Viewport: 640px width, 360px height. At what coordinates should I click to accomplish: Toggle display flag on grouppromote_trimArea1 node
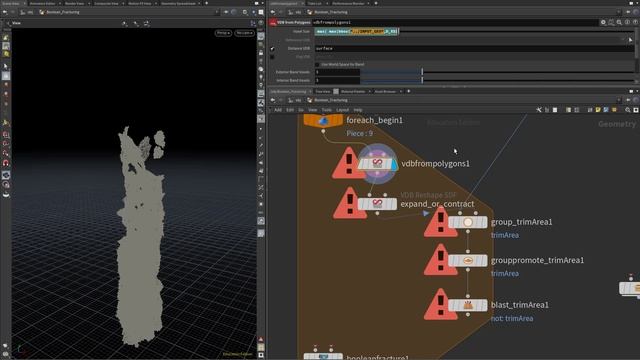tap(484, 260)
